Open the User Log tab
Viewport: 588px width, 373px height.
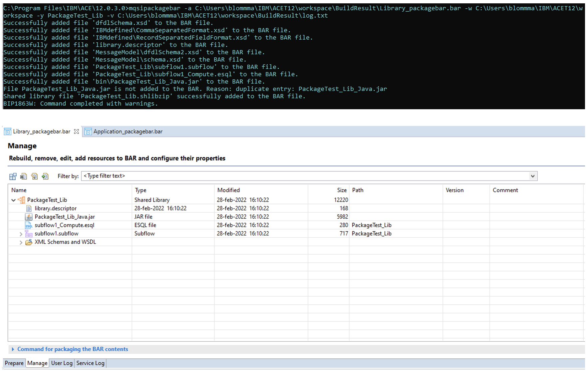pos(62,363)
